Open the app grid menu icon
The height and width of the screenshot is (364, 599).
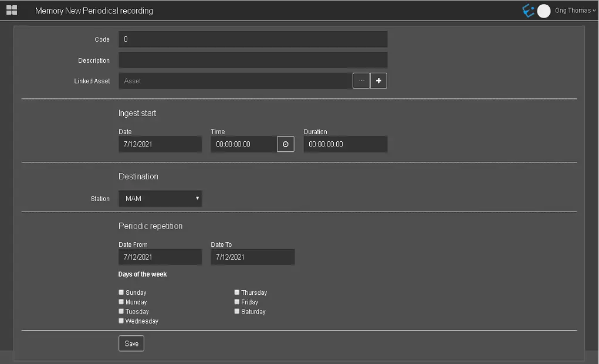(x=12, y=11)
